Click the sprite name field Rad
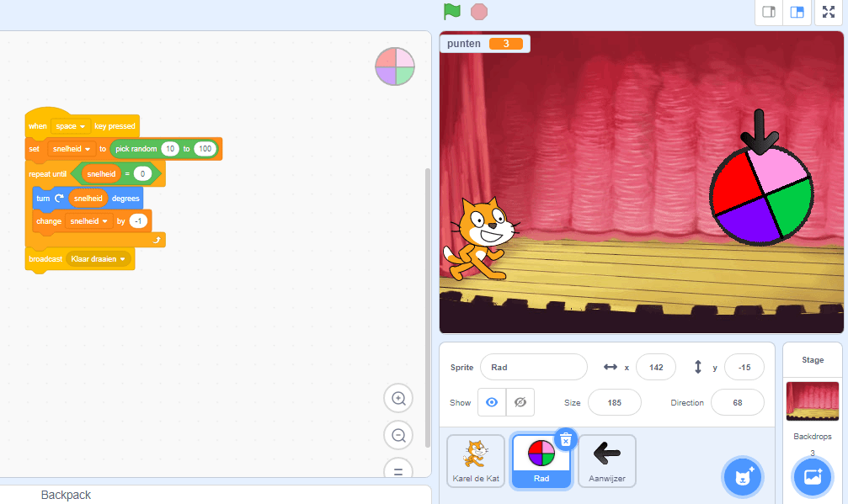This screenshot has height=504, width=848. [533, 367]
